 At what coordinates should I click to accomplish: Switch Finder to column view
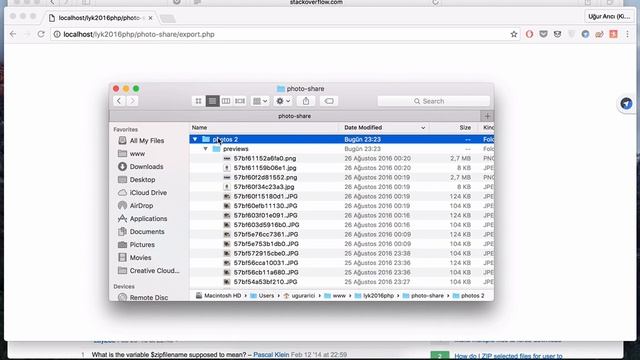click(x=226, y=101)
